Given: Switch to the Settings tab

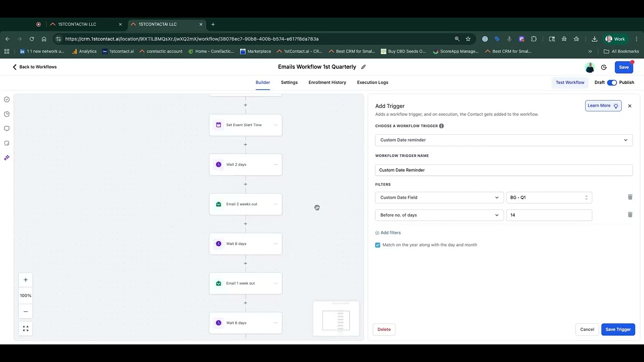Looking at the screenshot, I should click(289, 82).
